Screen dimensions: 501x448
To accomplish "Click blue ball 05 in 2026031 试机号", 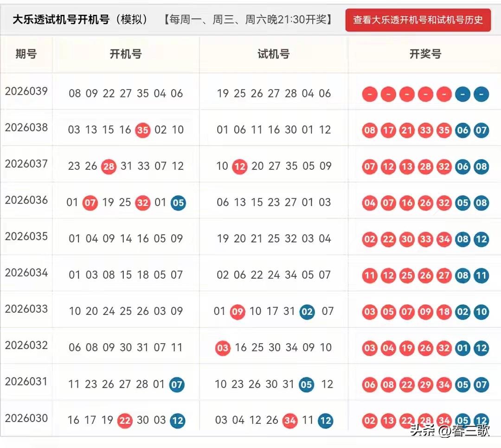I will point(306,384).
